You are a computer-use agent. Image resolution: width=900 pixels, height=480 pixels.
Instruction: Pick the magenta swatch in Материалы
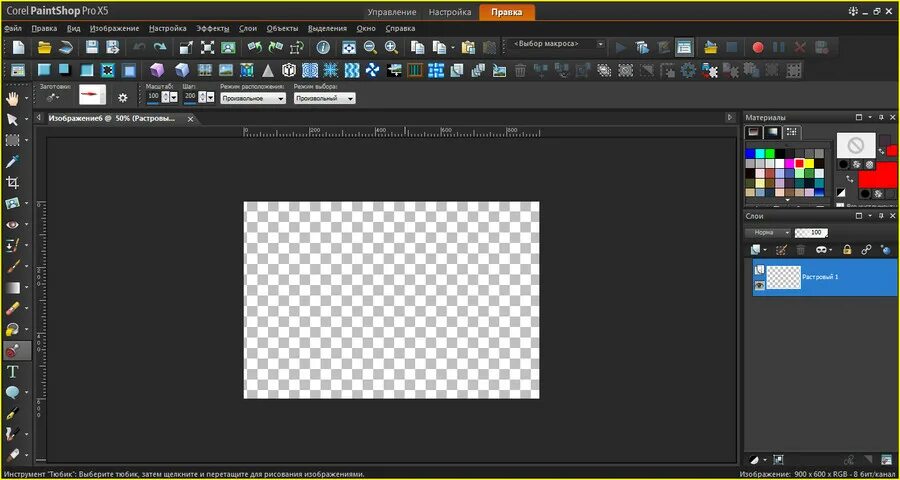pyautogui.click(x=789, y=163)
